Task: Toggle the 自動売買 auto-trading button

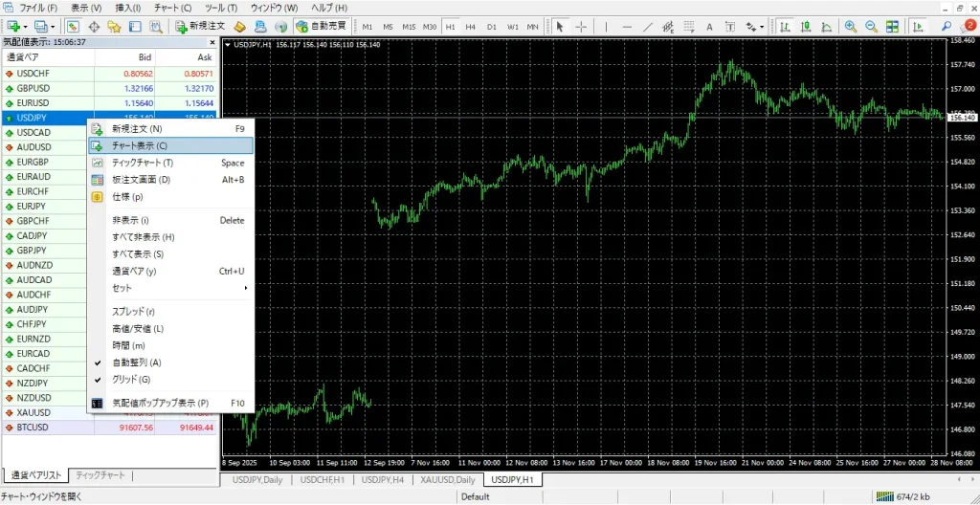Action: pos(320,27)
